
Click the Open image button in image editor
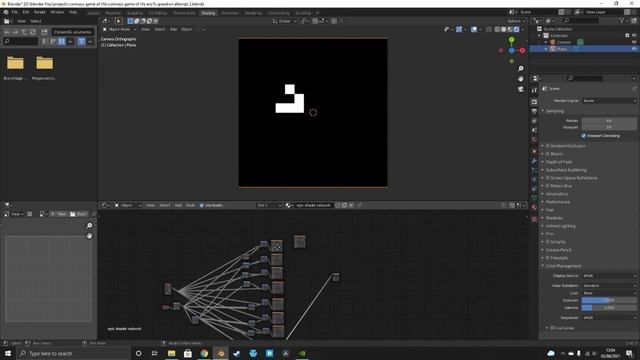click(x=79, y=214)
